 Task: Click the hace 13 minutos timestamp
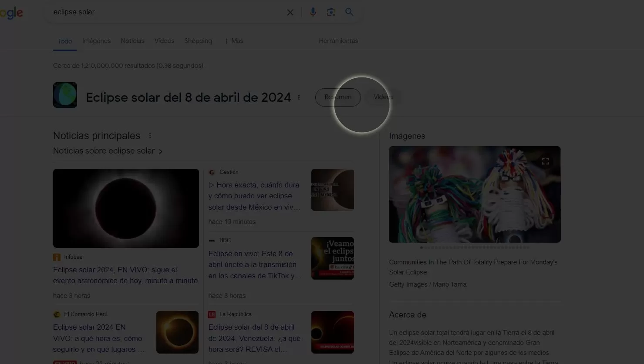[x=232, y=222]
